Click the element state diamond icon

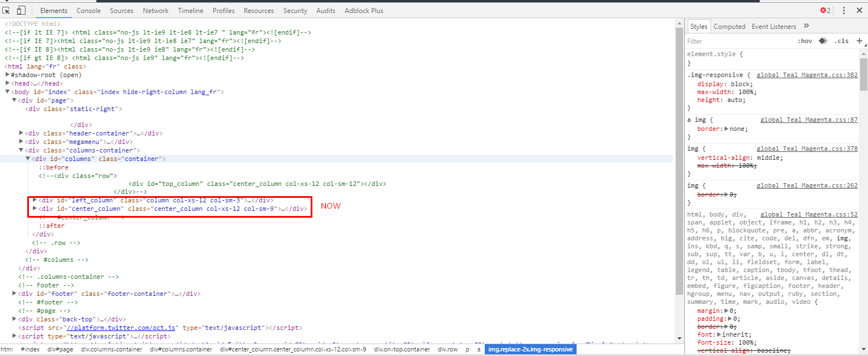click(x=823, y=41)
